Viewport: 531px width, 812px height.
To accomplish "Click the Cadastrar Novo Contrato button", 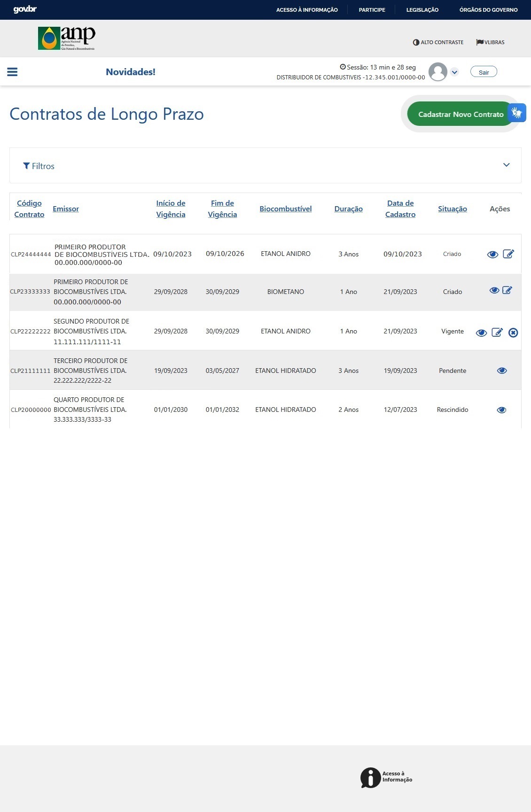I will (x=461, y=114).
